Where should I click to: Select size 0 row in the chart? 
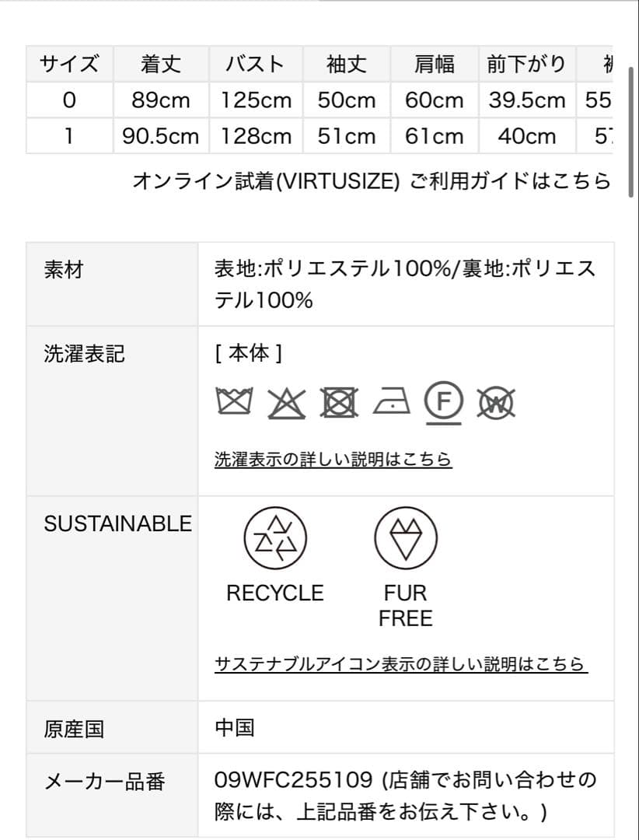68,100
